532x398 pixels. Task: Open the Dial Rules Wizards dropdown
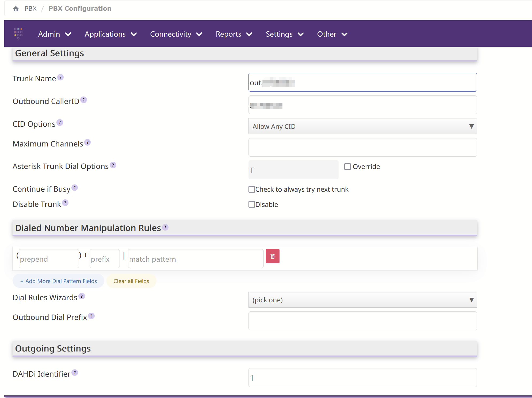(362, 300)
